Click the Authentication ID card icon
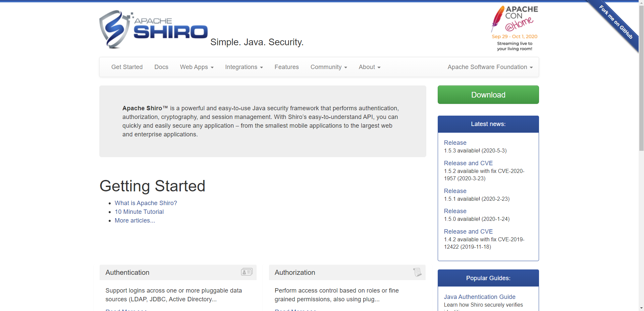The width and height of the screenshot is (644, 311). (247, 272)
